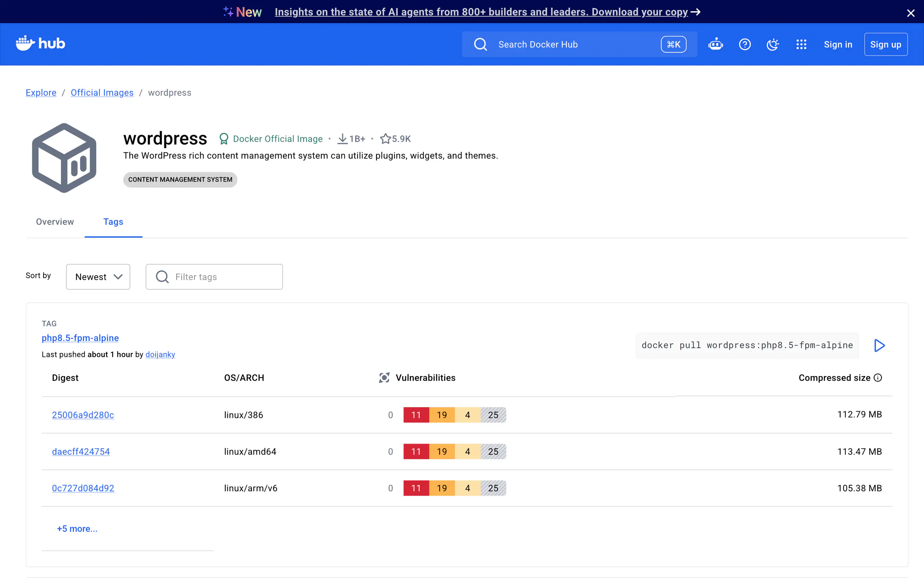Image resolution: width=924 pixels, height=578 pixels.
Task: Click the wordpress repository title heading
Action: click(x=165, y=138)
